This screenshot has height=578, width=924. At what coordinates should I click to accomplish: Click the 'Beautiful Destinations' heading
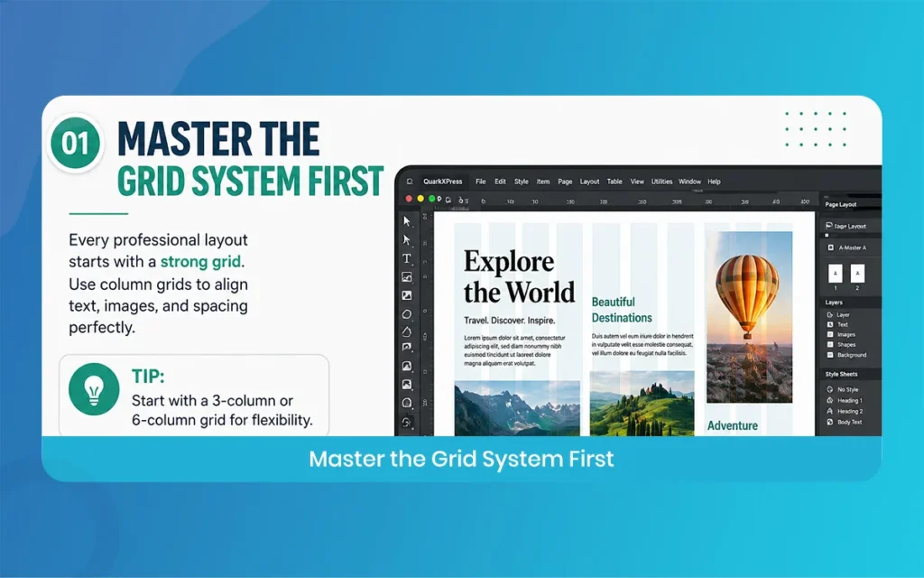tap(622, 310)
